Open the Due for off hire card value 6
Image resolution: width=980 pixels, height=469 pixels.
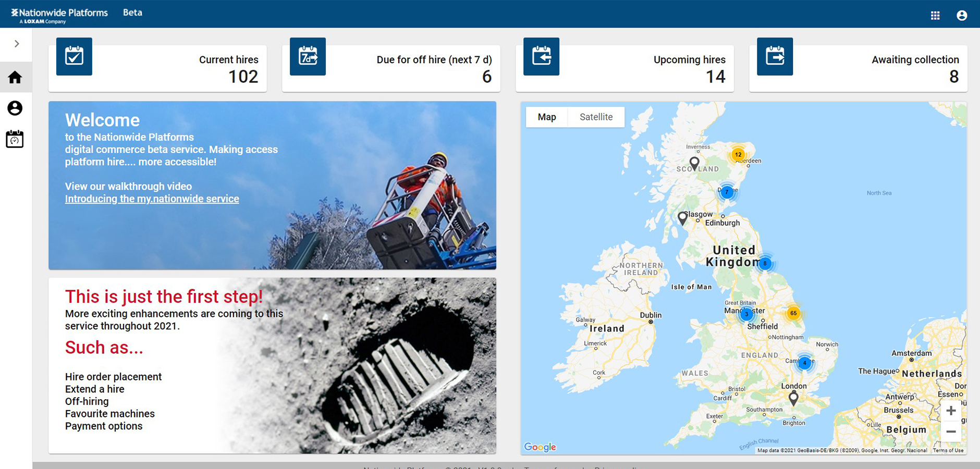pyautogui.click(x=391, y=68)
